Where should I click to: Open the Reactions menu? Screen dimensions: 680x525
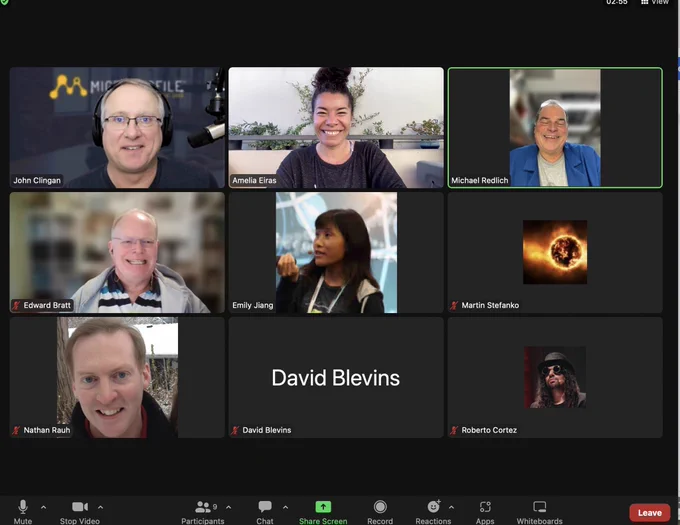(x=433, y=512)
